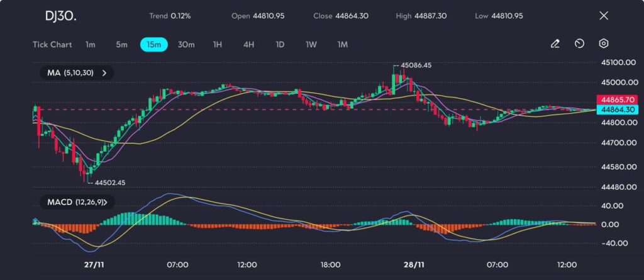The height and width of the screenshot is (280, 644).
Task: Open the pencil drawing tool
Action: click(555, 44)
